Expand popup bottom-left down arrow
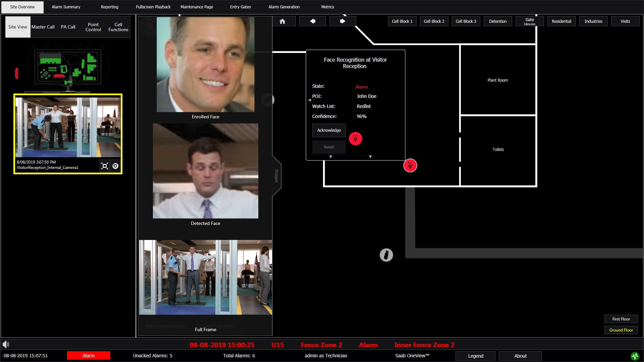Viewport: 644px width, 362px height. pyautogui.click(x=331, y=157)
